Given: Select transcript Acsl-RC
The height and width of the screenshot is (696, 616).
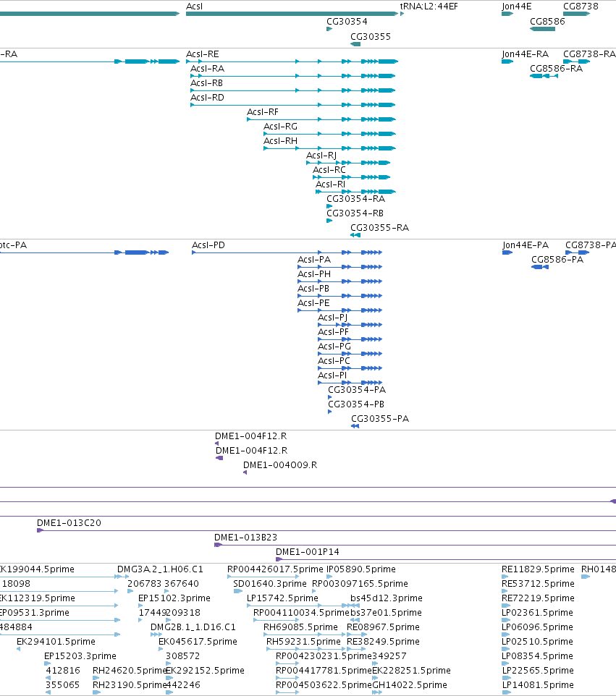Looking at the screenshot, I should pyautogui.click(x=329, y=169).
